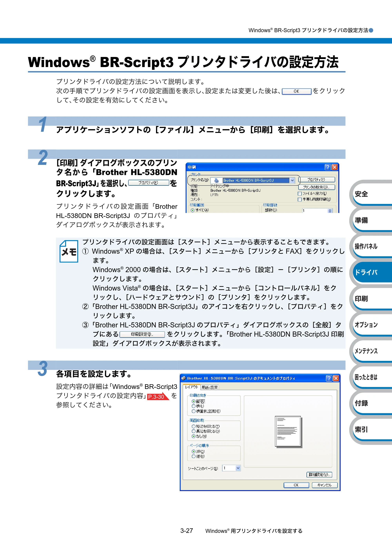This screenshot has width=392, height=555.
Task: Click キャンセル in the properties dialog
Action: click(325, 485)
